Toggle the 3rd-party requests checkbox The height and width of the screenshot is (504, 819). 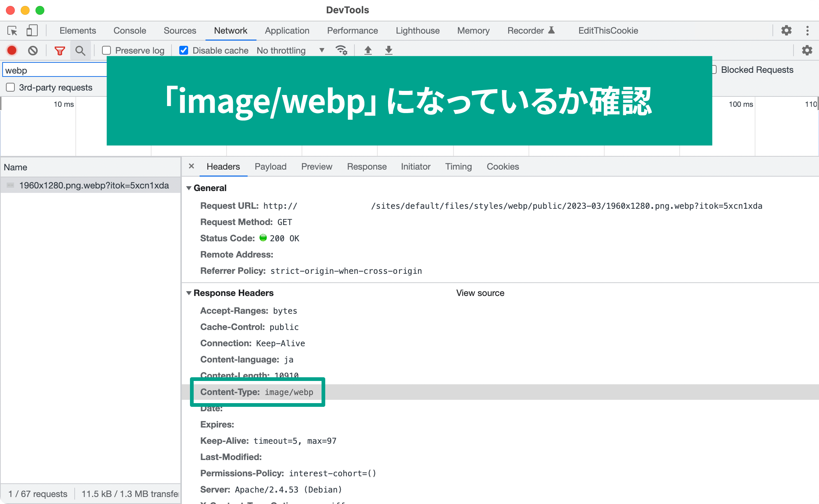pyautogui.click(x=10, y=87)
